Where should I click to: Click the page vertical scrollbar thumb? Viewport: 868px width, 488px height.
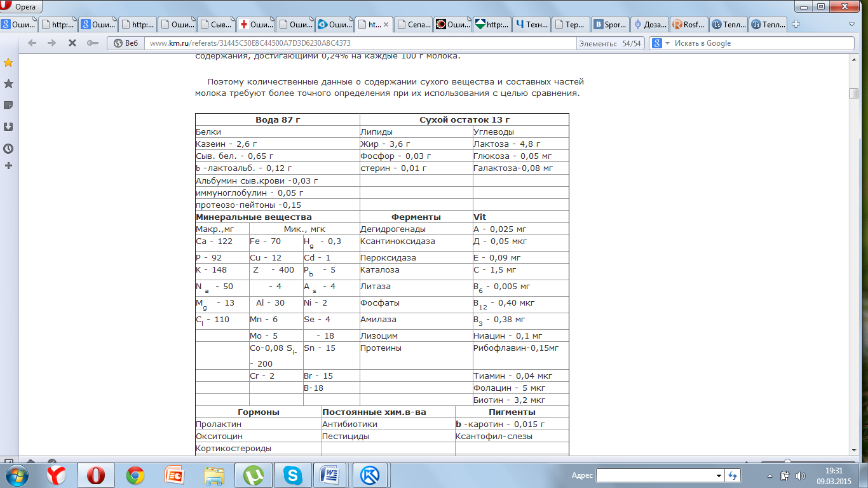tap(854, 93)
